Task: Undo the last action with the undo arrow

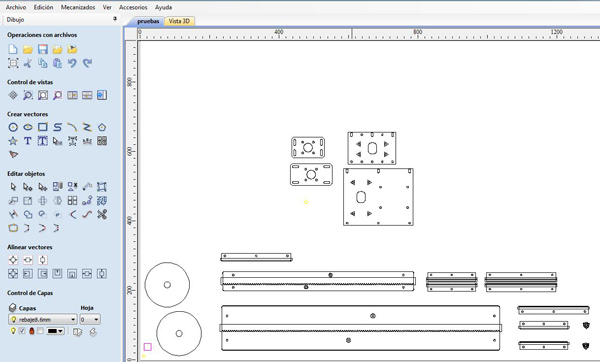Action: tap(72, 63)
